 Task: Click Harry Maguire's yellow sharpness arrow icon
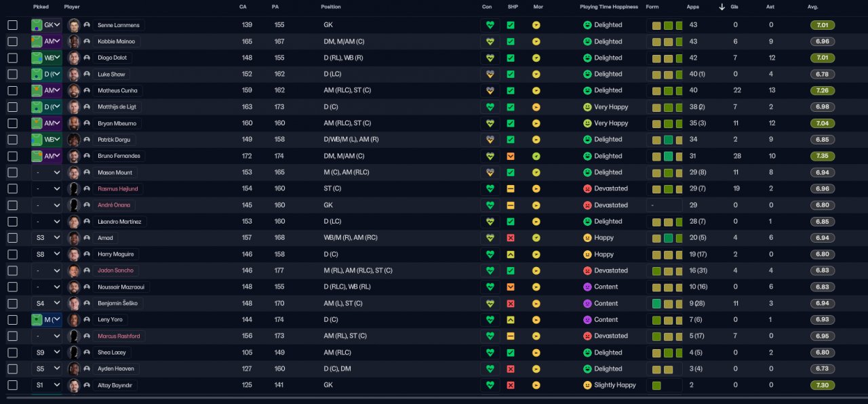511,254
